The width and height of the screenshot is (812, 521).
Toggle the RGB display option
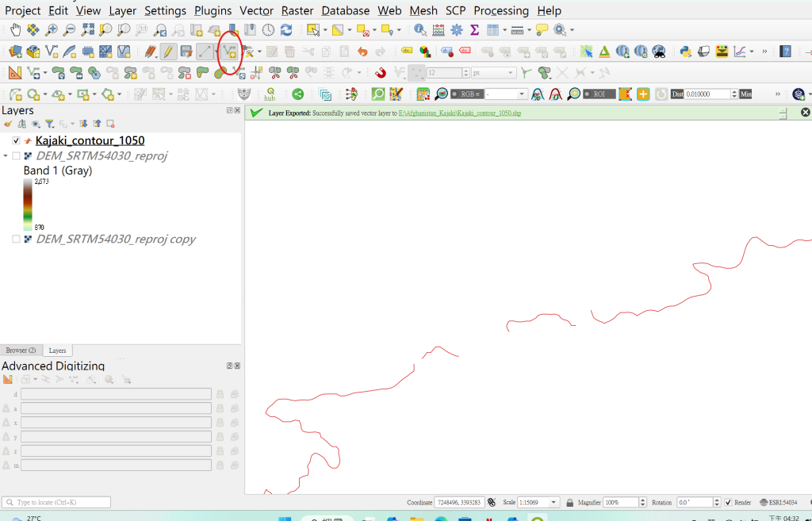(467, 94)
